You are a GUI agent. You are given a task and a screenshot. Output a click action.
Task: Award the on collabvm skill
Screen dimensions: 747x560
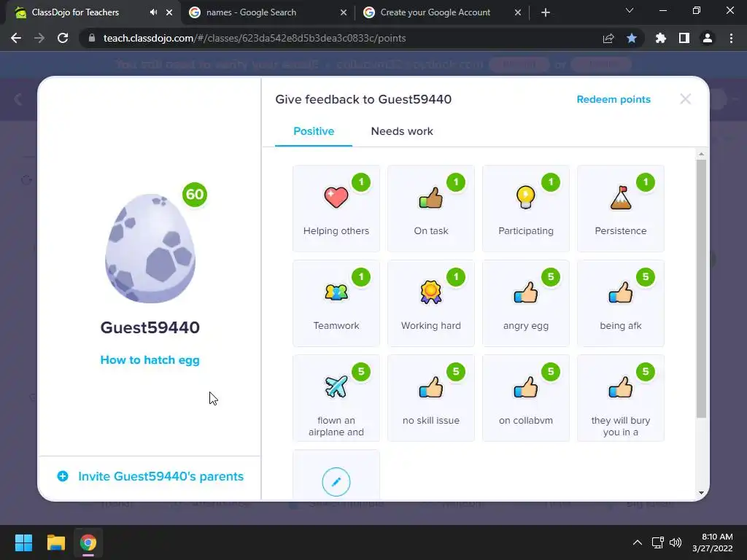coord(525,398)
